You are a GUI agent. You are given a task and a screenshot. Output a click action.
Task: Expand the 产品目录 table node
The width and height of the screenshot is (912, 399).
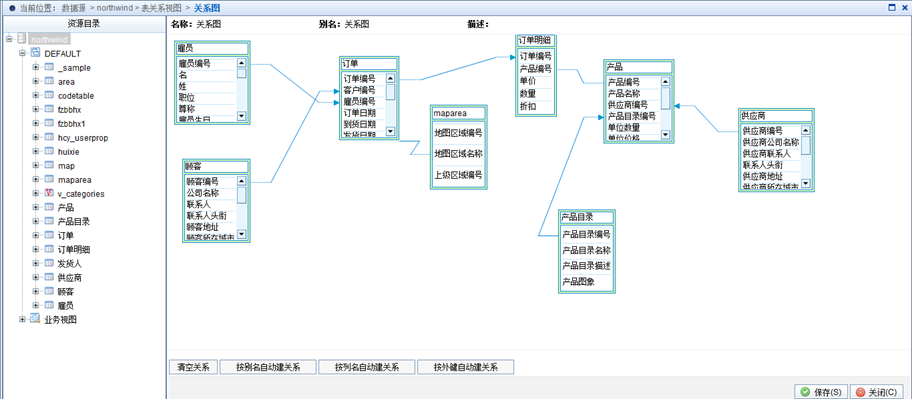click(x=36, y=221)
